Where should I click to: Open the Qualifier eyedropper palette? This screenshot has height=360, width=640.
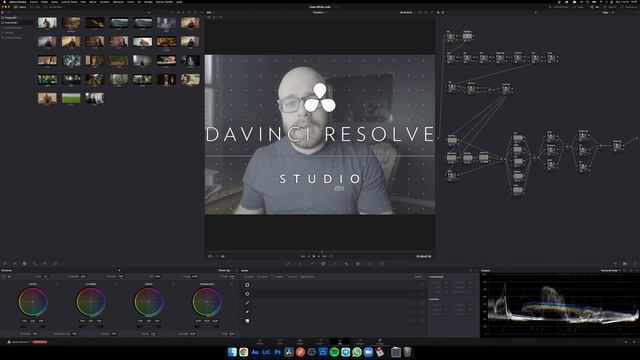pyautogui.click(x=312, y=264)
